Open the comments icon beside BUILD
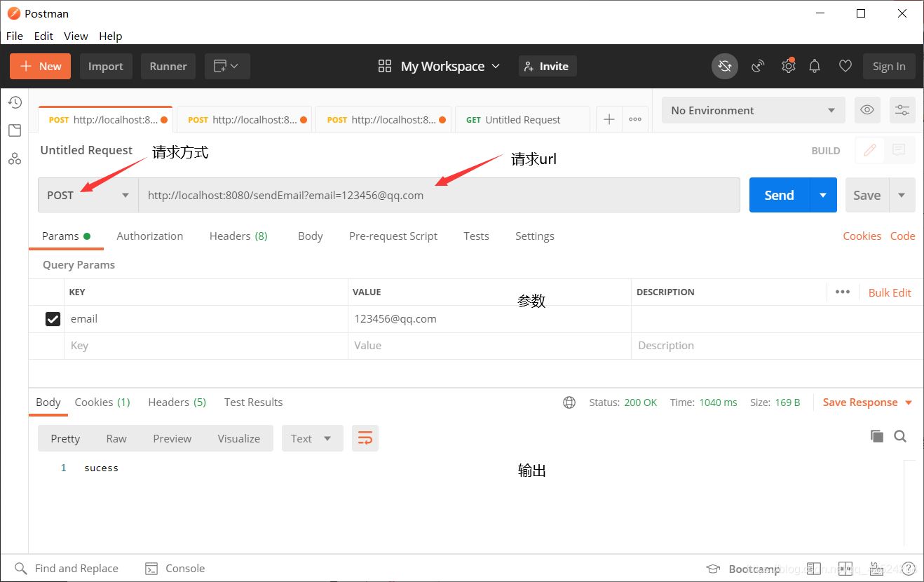This screenshot has height=582, width=924. [x=899, y=150]
